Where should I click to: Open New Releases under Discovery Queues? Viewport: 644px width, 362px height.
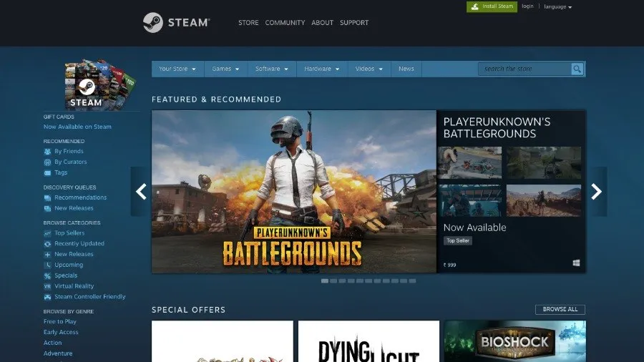click(x=74, y=208)
